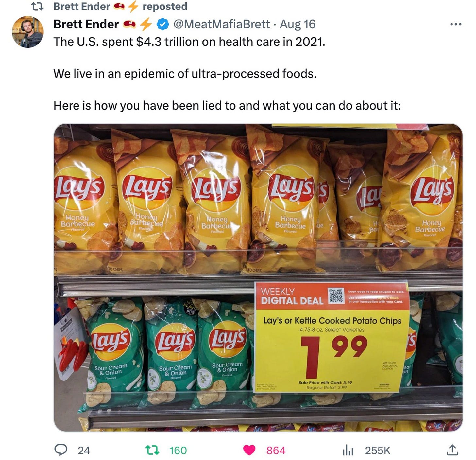Click Brett Ender's profile avatar

coord(28,32)
